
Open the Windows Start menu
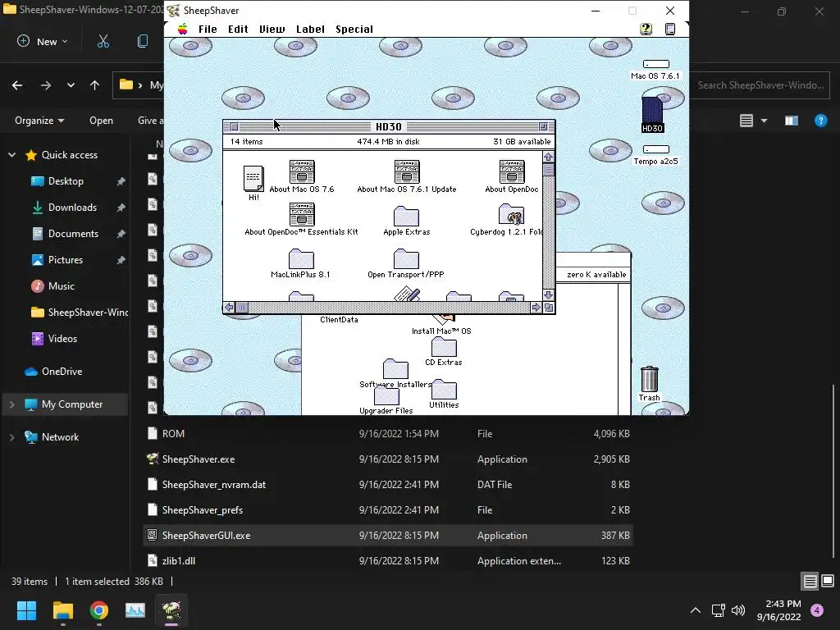tap(26, 610)
